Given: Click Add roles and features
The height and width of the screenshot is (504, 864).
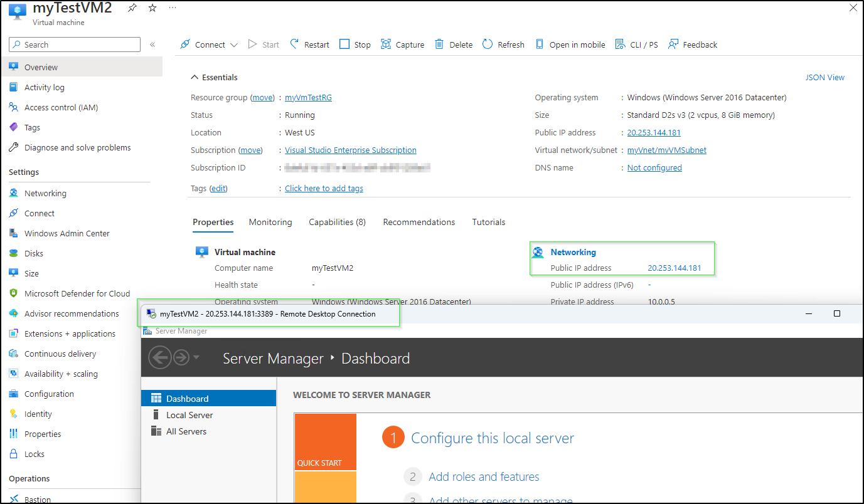Looking at the screenshot, I should point(484,477).
